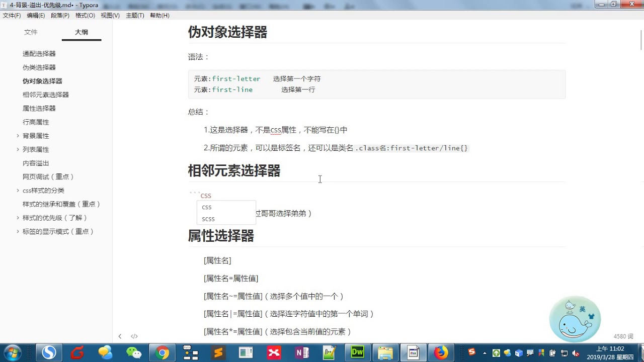
Task: Open the 主题(T) menu
Action: tap(135, 16)
